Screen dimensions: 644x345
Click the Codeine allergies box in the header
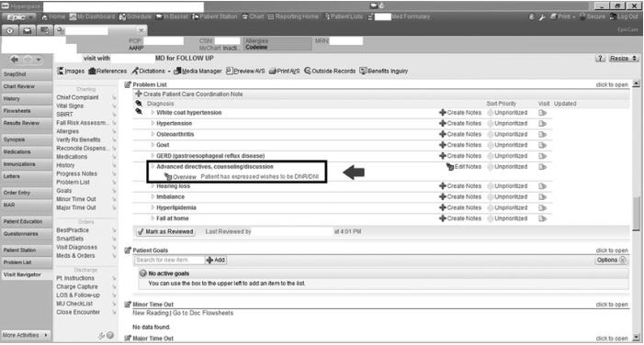pos(277,44)
